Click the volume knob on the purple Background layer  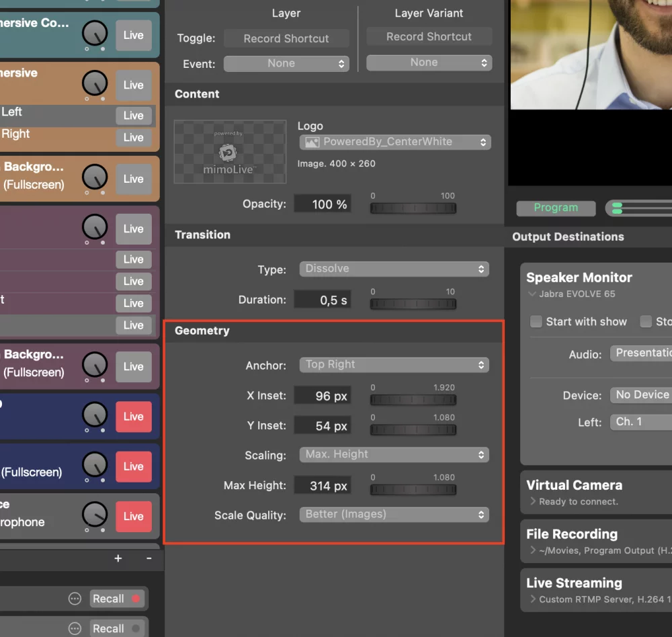pos(95,365)
